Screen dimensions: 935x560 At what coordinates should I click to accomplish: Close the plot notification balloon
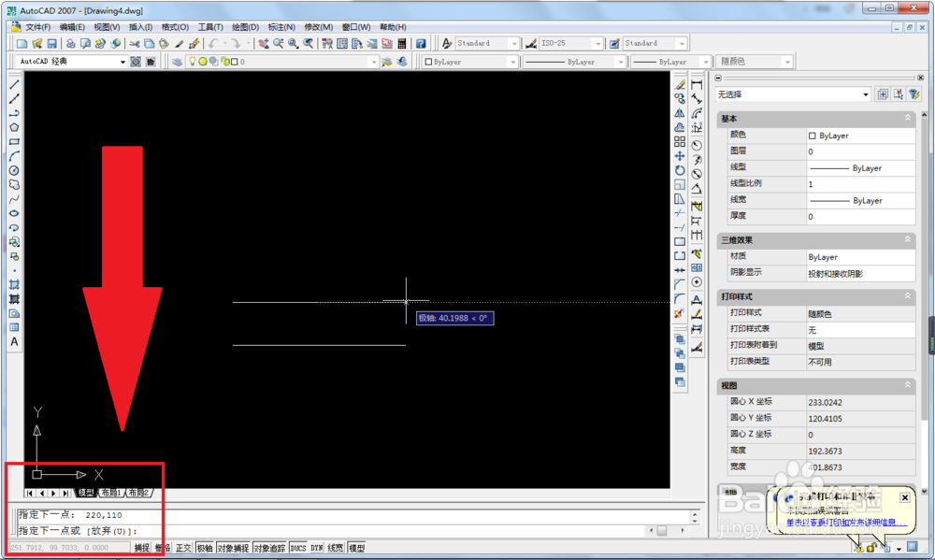coord(904,497)
